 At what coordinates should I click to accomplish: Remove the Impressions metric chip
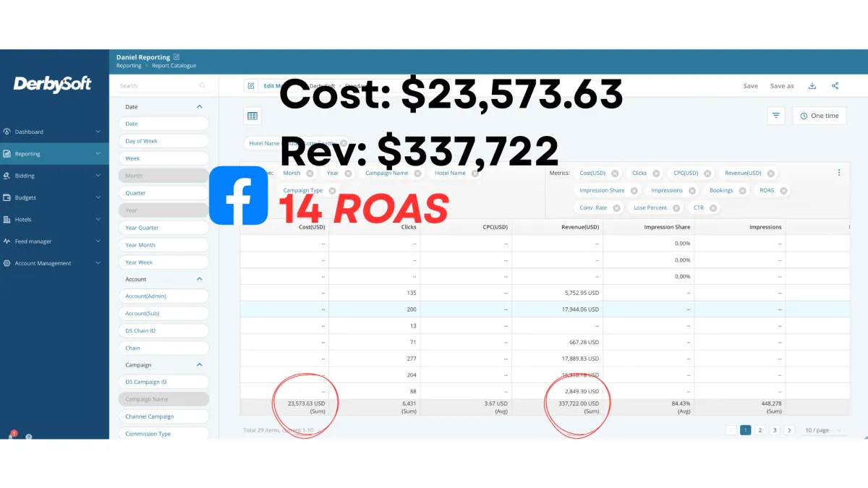click(692, 191)
